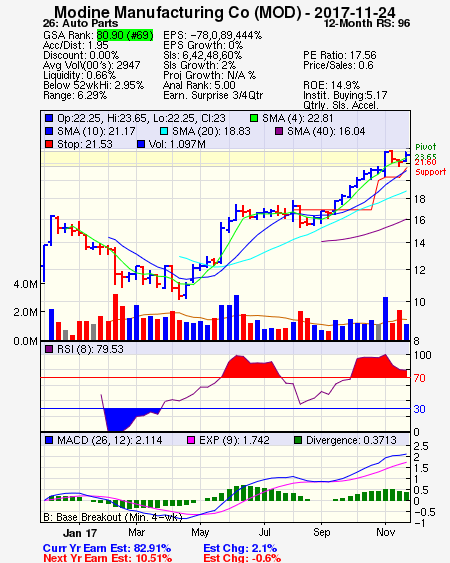
Task: Click the 'Mar' axis label
Action: pos(136,532)
